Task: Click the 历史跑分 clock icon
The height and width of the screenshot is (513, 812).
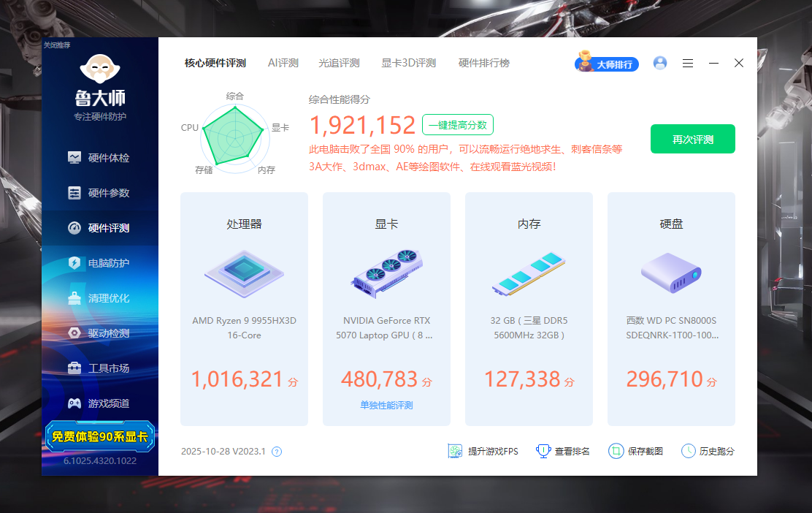Action: 689,452
